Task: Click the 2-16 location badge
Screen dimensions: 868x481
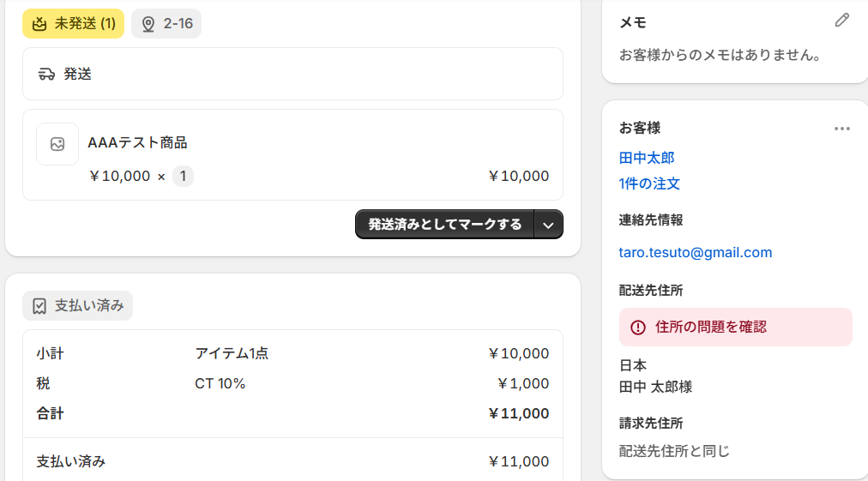Action: coord(166,24)
